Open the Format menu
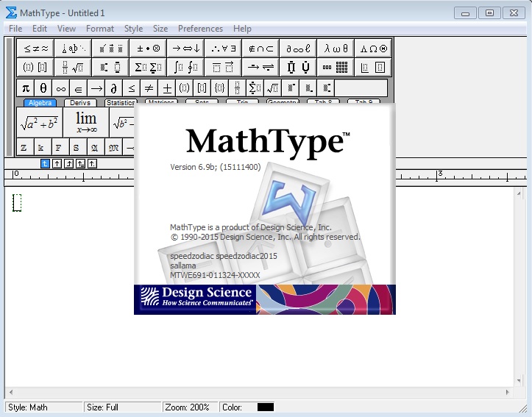The image size is (532, 417). [100, 29]
